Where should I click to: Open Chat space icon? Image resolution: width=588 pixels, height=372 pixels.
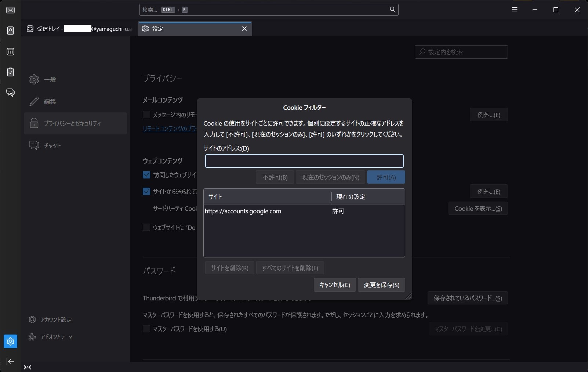pos(10,93)
